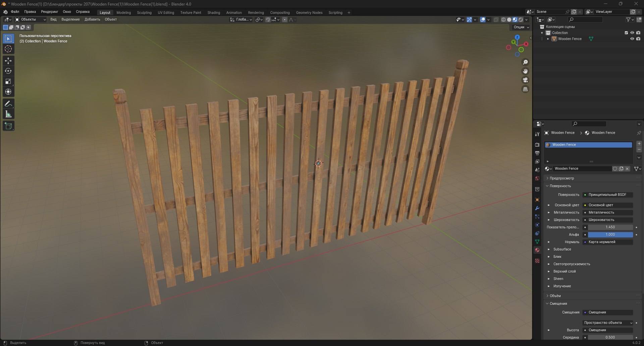Enable snapping magnet toggle
Image resolution: width=644 pixels, height=346 pixels.
[x=268, y=20]
